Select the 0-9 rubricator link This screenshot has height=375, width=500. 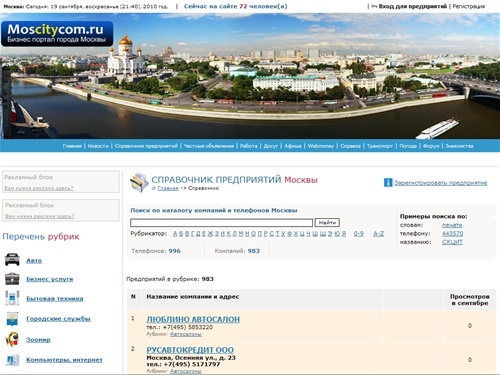359,234
